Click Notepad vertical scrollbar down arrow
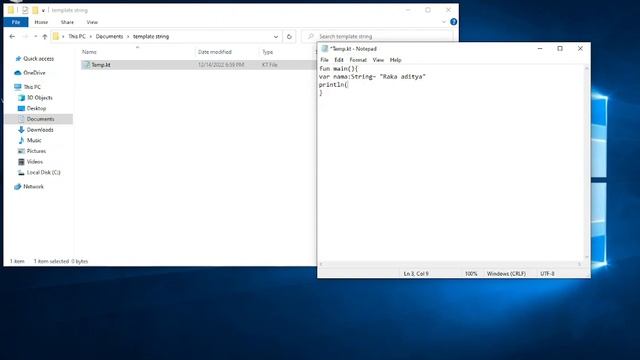Screen dimensions: 640x360 [587, 257]
